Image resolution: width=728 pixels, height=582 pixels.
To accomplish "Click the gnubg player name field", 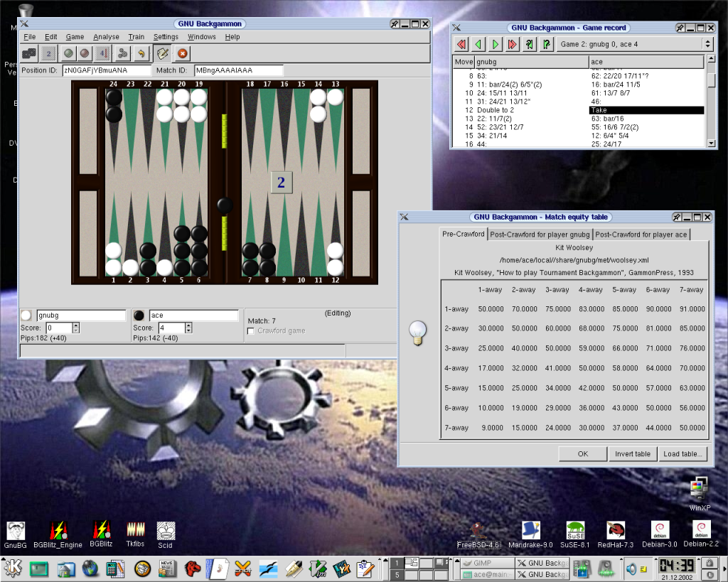I will (81, 315).
